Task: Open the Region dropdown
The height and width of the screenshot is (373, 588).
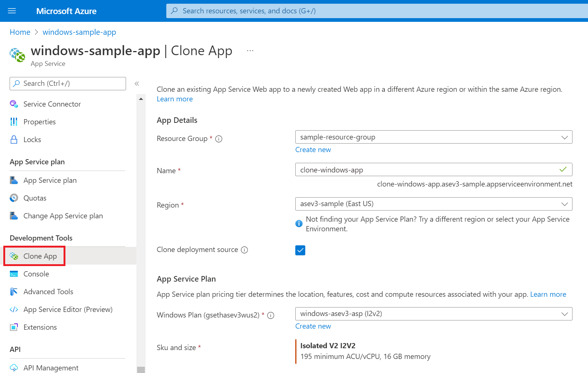Action: click(434, 204)
